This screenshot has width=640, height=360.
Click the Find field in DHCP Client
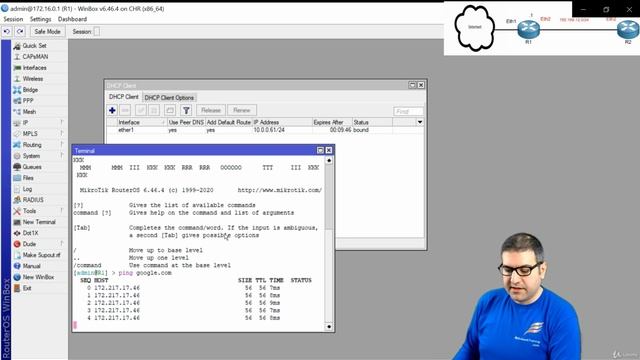pos(408,111)
